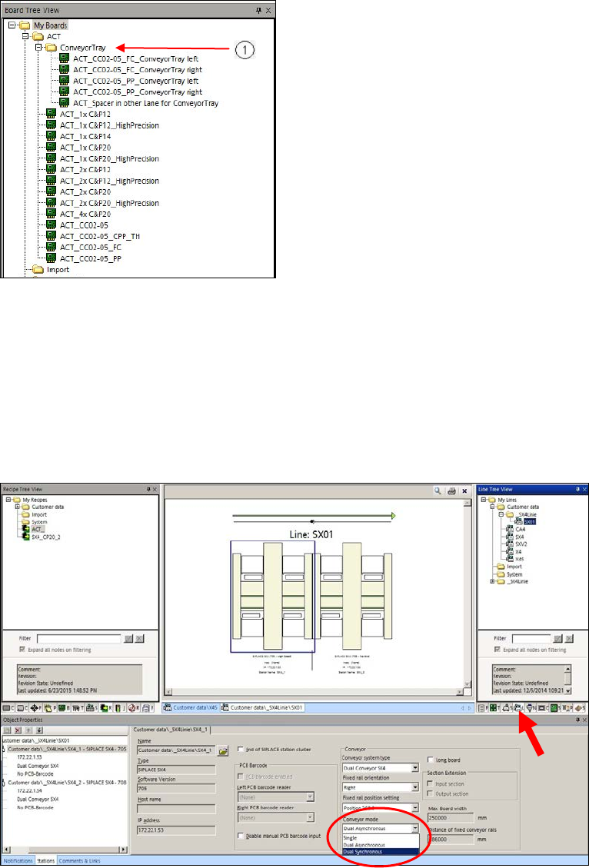Click the browse folder icon next to Name field
This screenshot has width=589, height=868.
(x=223, y=751)
